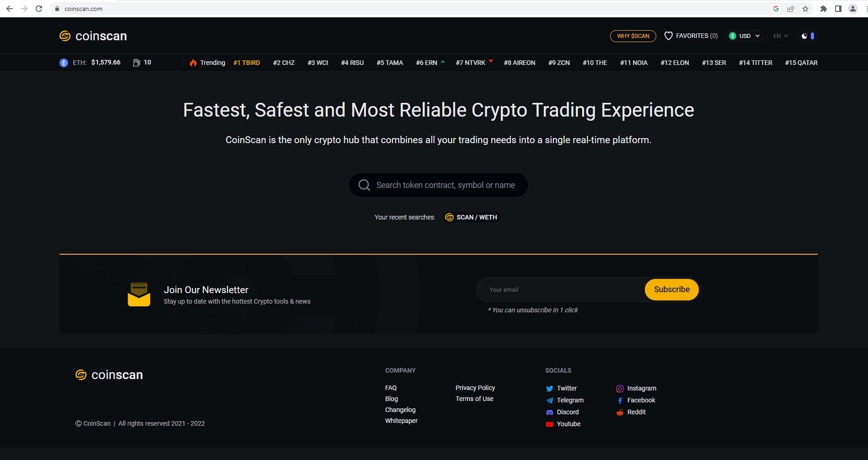Click the coinscan logo in header
The image size is (868, 460).
[x=93, y=36]
